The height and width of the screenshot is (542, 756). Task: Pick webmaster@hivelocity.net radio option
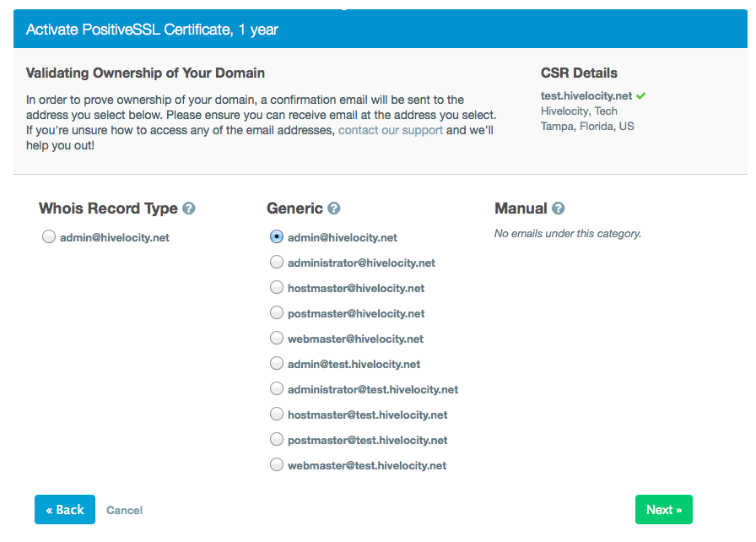coord(276,338)
